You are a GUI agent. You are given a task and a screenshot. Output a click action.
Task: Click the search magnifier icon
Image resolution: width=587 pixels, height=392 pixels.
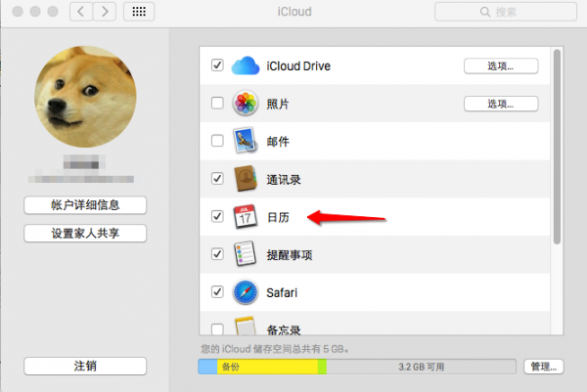click(485, 12)
